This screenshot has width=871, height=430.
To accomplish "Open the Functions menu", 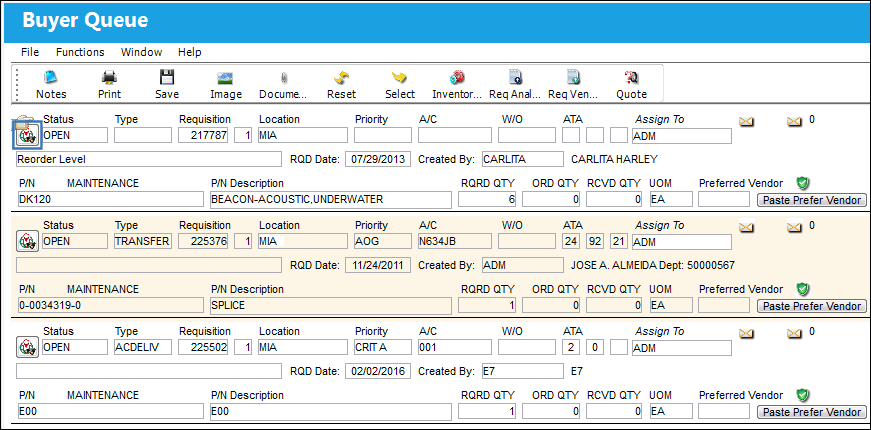I will (x=80, y=52).
